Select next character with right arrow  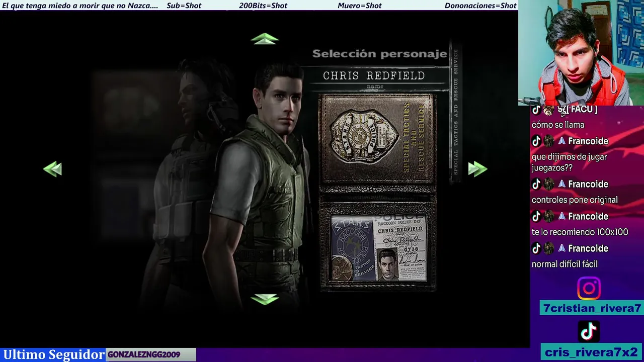click(477, 169)
